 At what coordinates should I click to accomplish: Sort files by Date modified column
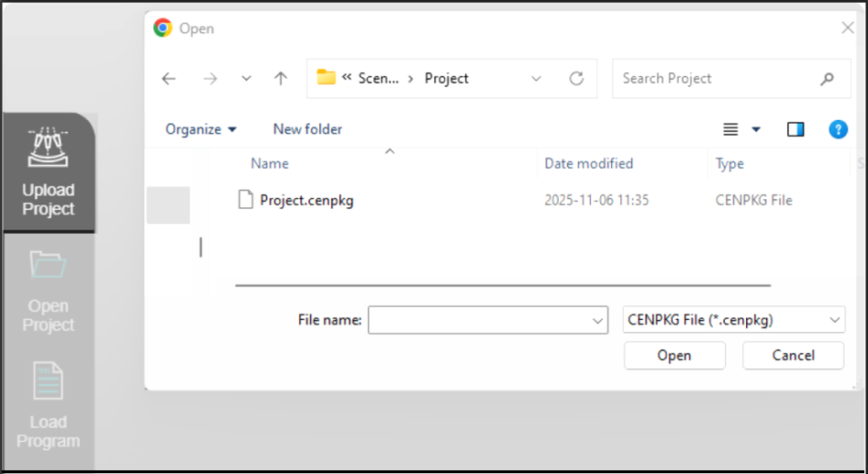coord(589,163)
